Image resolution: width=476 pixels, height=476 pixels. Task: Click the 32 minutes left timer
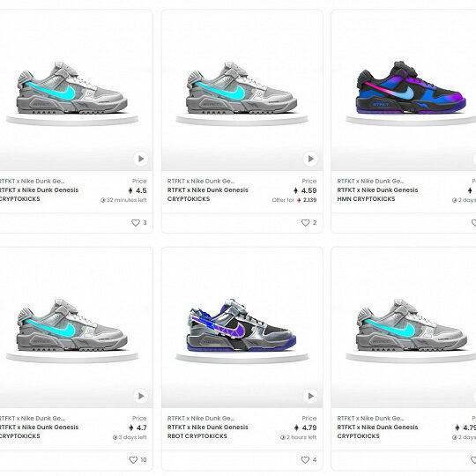(x=123, y=200)
